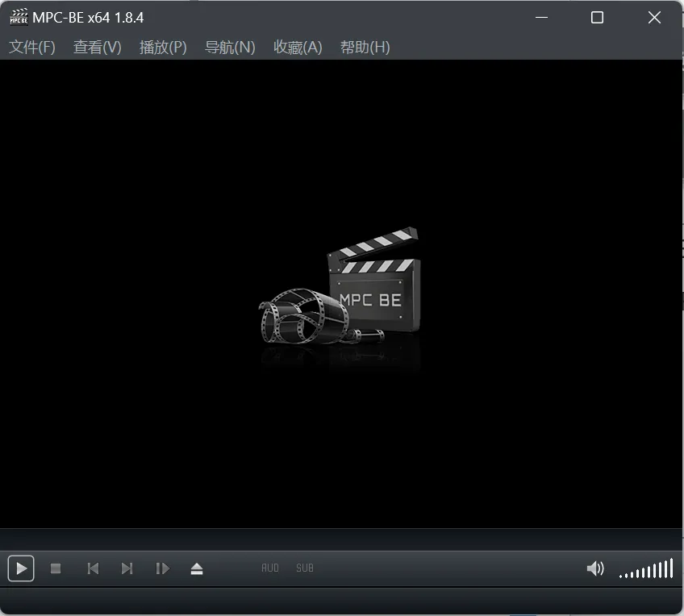The width and height of the screenshot is (684, 616).
Task: Open the AUD audio track selector
Action: pos(270,568)
